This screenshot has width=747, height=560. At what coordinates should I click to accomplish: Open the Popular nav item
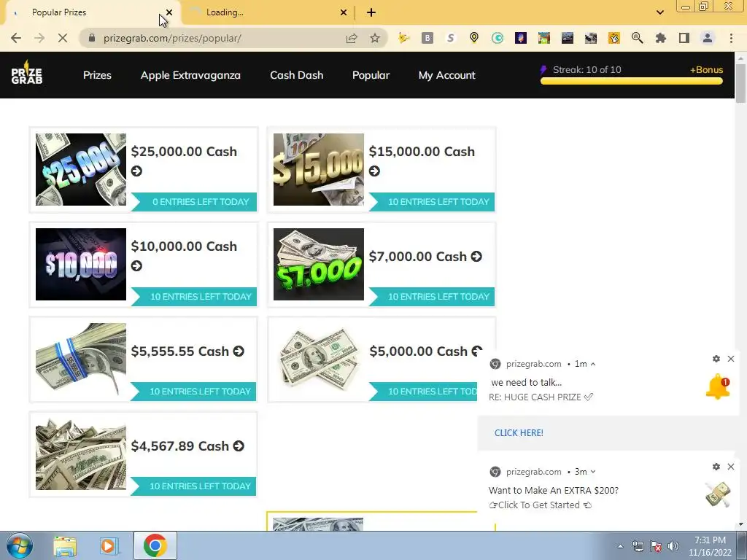371,75
